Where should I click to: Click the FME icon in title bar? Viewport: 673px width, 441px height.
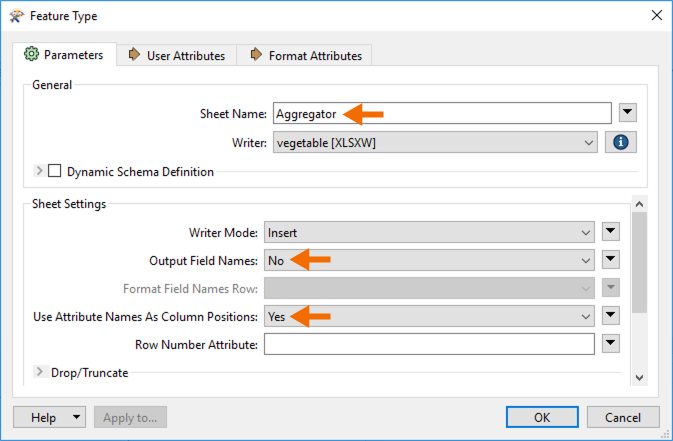(x=16, y=16)
